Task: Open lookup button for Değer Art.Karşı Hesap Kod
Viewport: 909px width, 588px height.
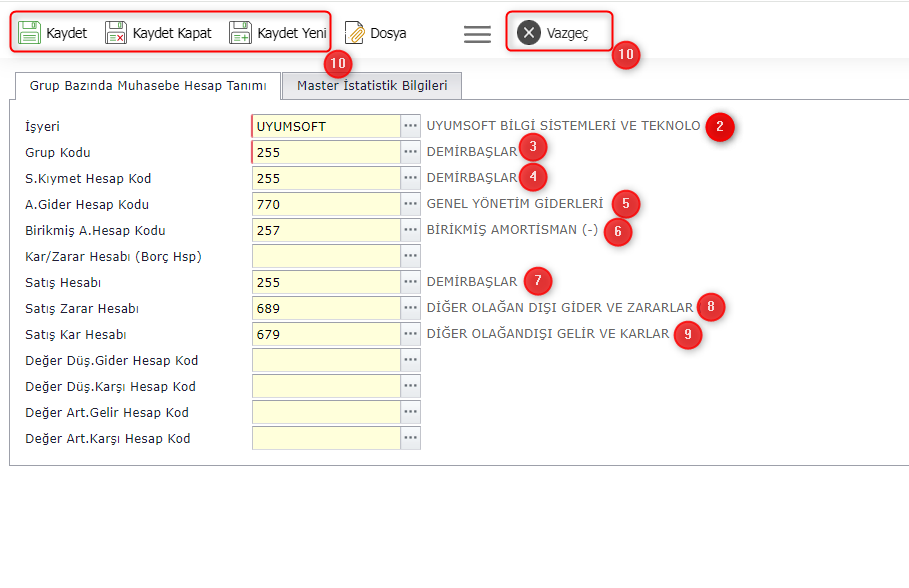Action: pos(410,438)
